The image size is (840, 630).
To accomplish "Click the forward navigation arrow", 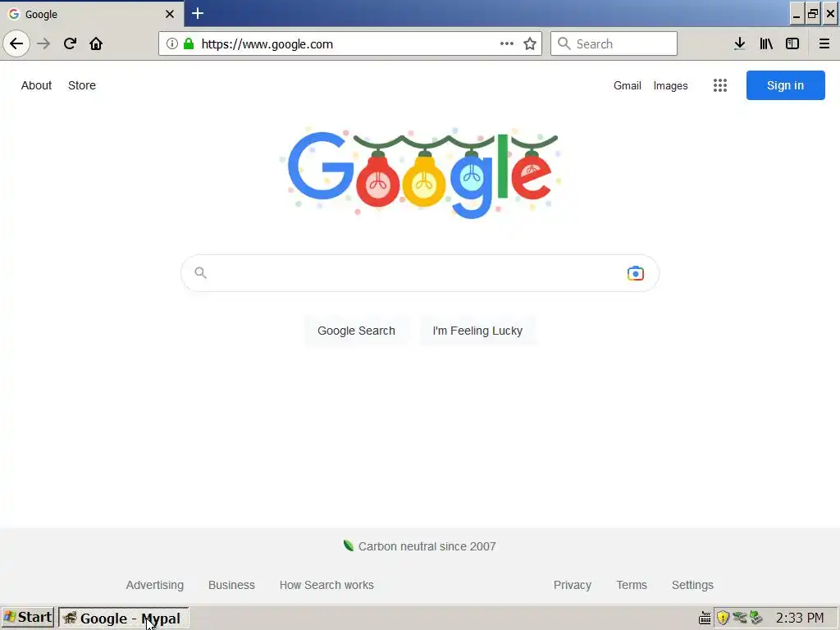I will click(x=43, y=43).
